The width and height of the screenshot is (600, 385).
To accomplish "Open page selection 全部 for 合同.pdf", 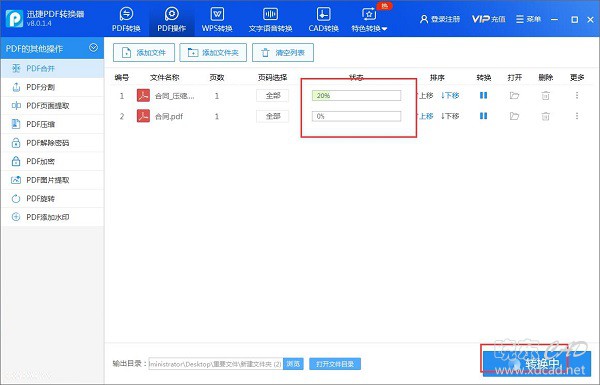I will pos(273,116).
